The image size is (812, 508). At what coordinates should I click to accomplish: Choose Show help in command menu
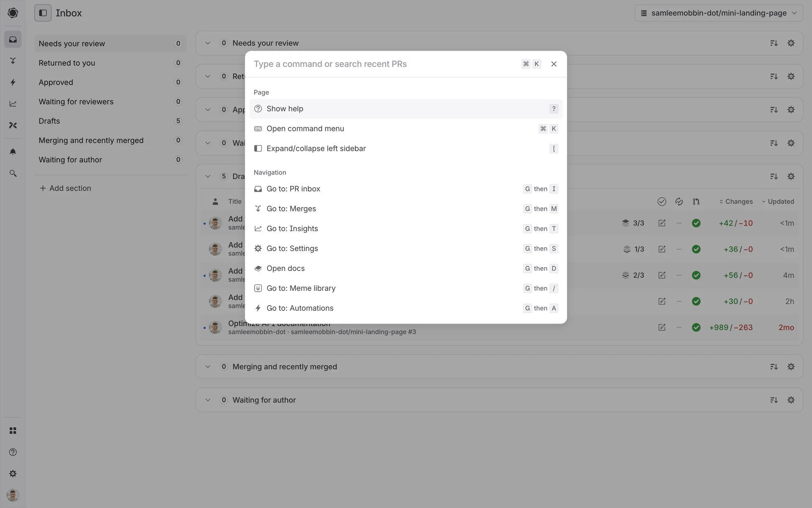[285, 109]
